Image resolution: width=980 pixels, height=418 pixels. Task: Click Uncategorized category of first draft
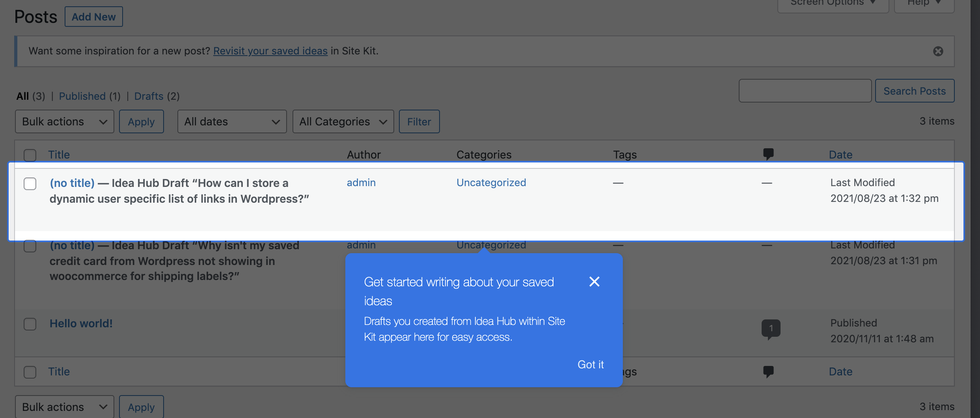pyautogui.click(x=491, y=183)
